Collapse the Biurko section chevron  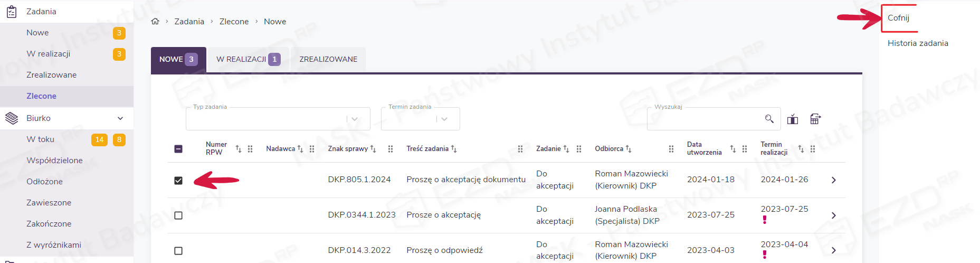[120, 118]
